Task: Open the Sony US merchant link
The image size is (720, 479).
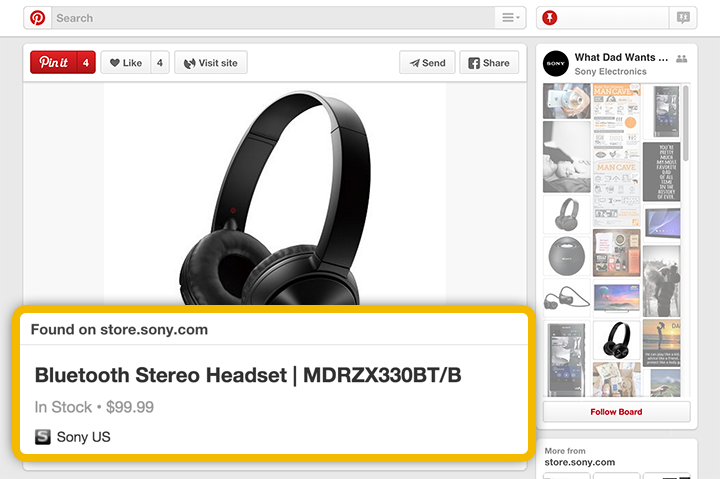Action: (84, 437)
